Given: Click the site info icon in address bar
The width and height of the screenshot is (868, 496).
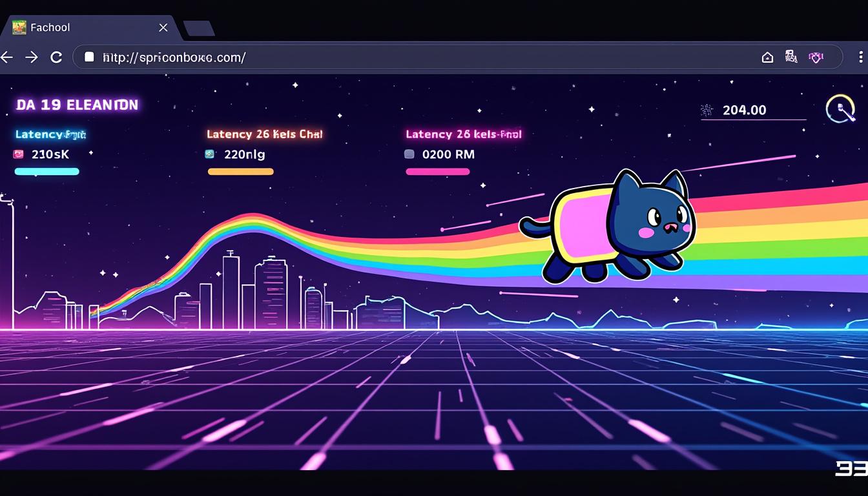Looking at the screenshot, I should 90,57.
